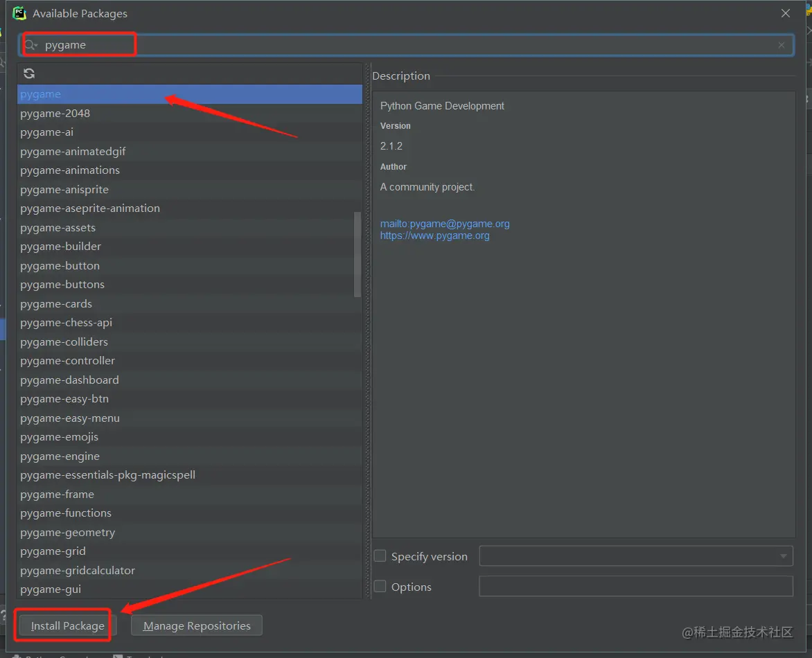Select pygame-colliders package
This screenshot has height=658, width=812.
tap(190, 341)
